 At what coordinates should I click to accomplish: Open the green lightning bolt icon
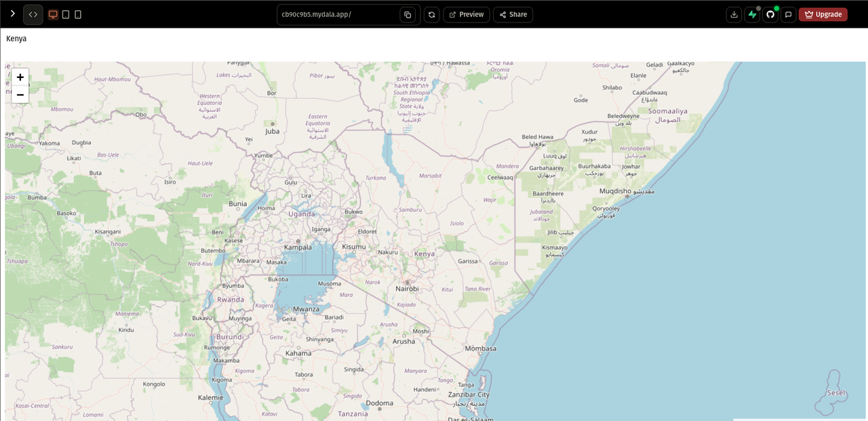[752, 14]
